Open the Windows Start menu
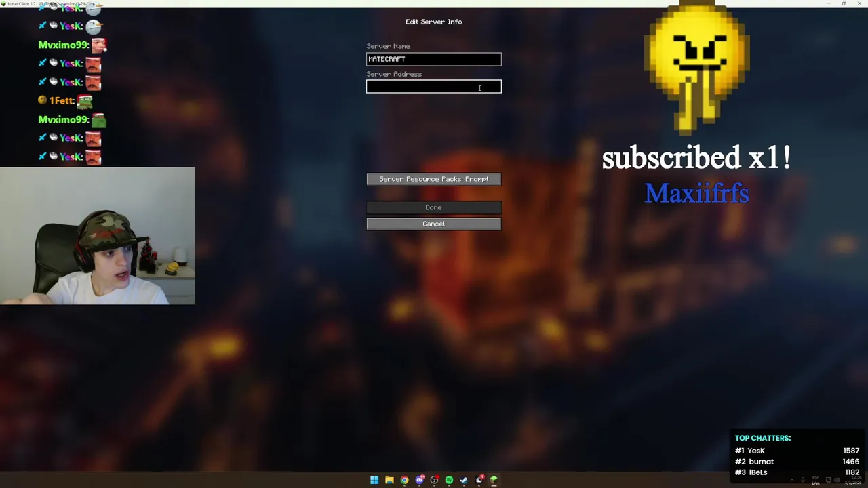The height and width of the screenshot is (488, 868). 374,480
